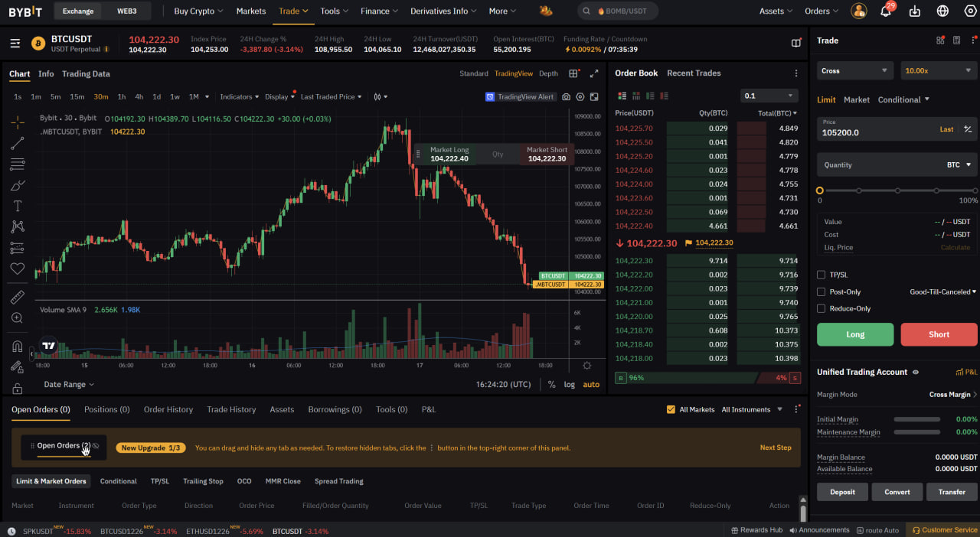Toggle the magnet mode icon
The width and height of the screenshot is (980, 537).
coord(17,346)
